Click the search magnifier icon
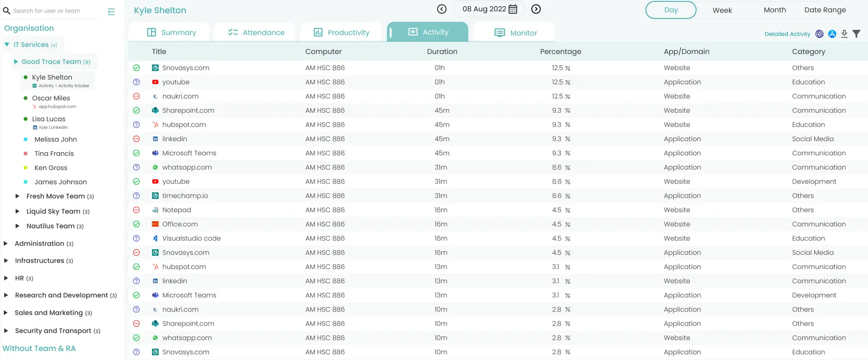Viewport: 868px width, 360px height. pos(7,10)
